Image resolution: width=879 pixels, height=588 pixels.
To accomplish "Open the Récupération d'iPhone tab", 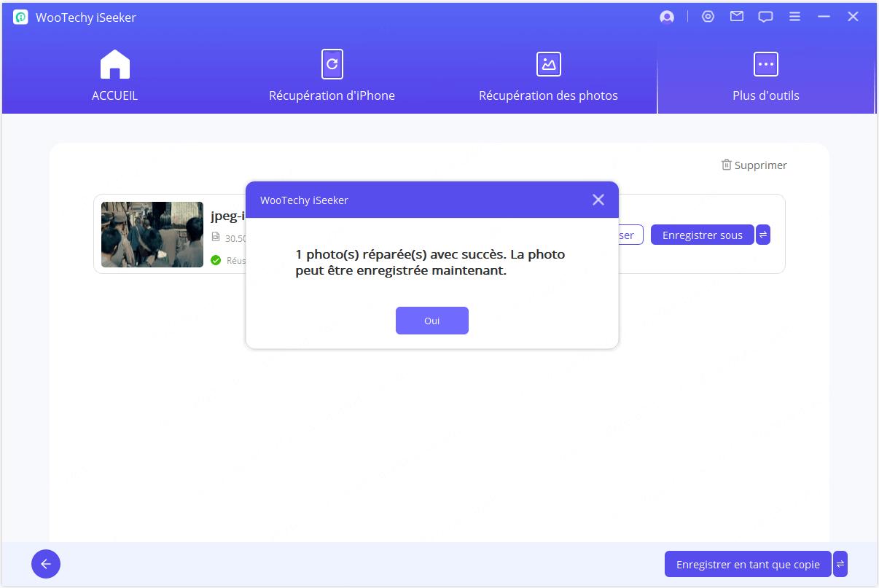I will (x=332, y=77).
